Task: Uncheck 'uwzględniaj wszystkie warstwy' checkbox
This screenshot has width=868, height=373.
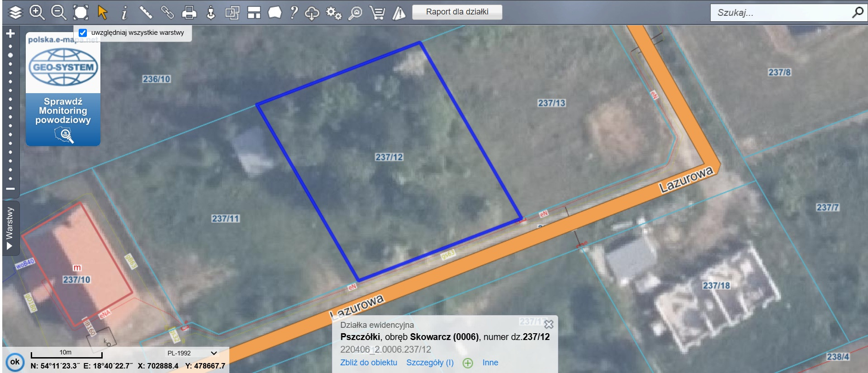Action: [83, 33]
